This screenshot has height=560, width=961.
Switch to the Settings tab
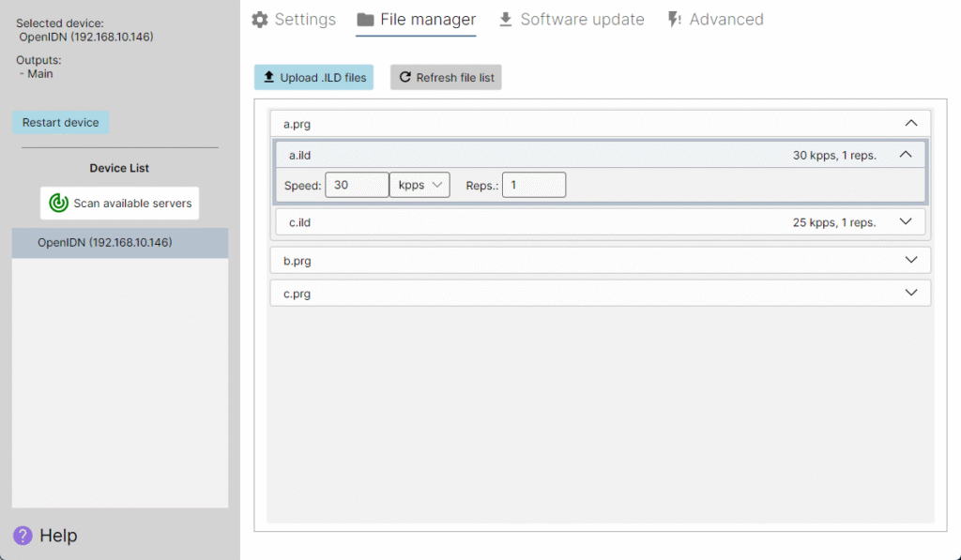coord(304,19)
